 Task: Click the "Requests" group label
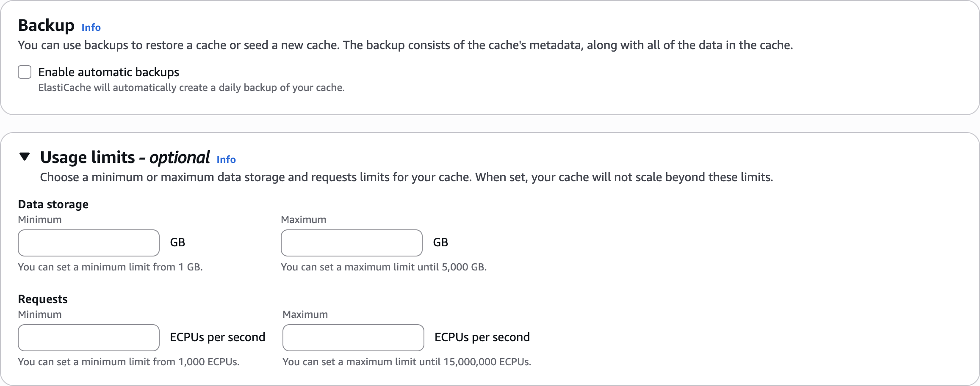(43, 299)
